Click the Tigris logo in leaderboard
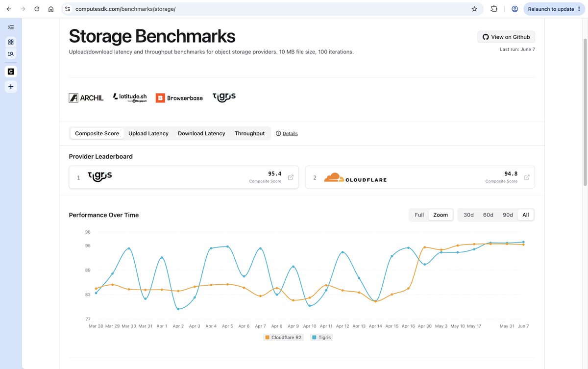This screenshot has height=369, width=588. click(100, 176)
